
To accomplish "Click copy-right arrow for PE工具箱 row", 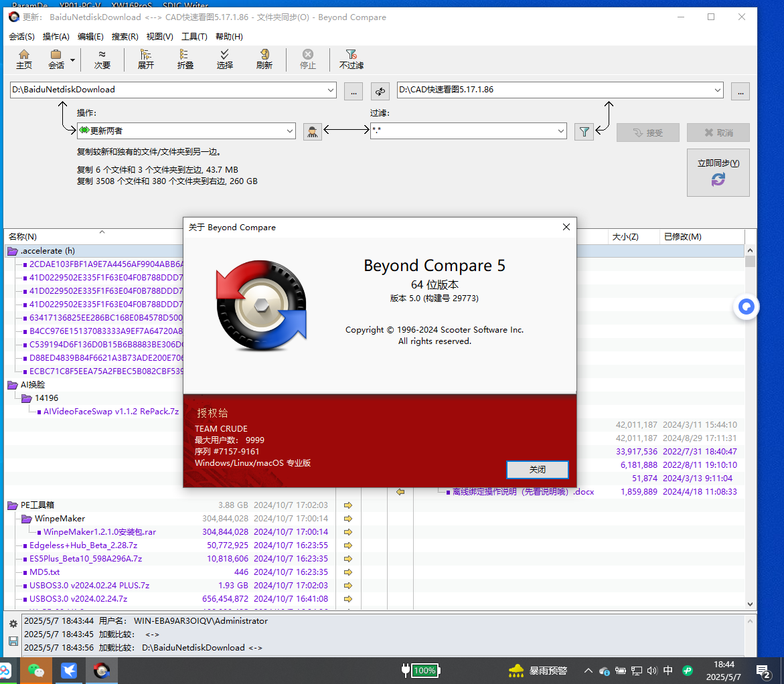I will [349, 505].
